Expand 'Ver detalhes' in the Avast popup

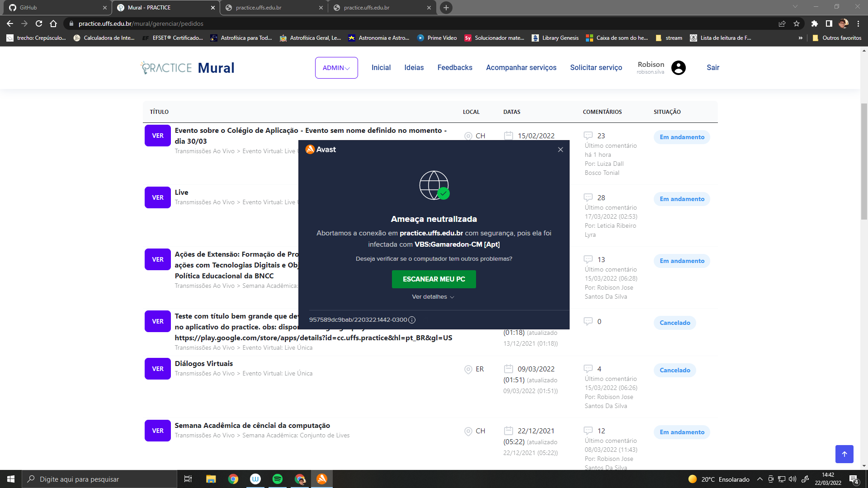[x=433, y=297]
